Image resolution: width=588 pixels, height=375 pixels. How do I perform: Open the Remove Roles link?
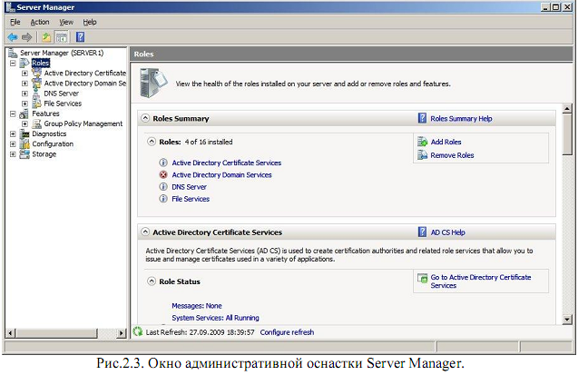pos(452,155)
